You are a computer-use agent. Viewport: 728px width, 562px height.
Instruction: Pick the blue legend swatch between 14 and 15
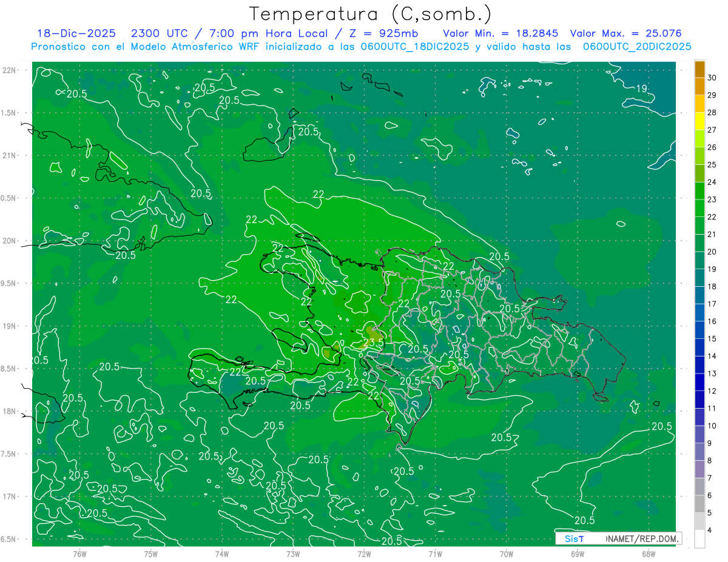[x=699, y=347]
